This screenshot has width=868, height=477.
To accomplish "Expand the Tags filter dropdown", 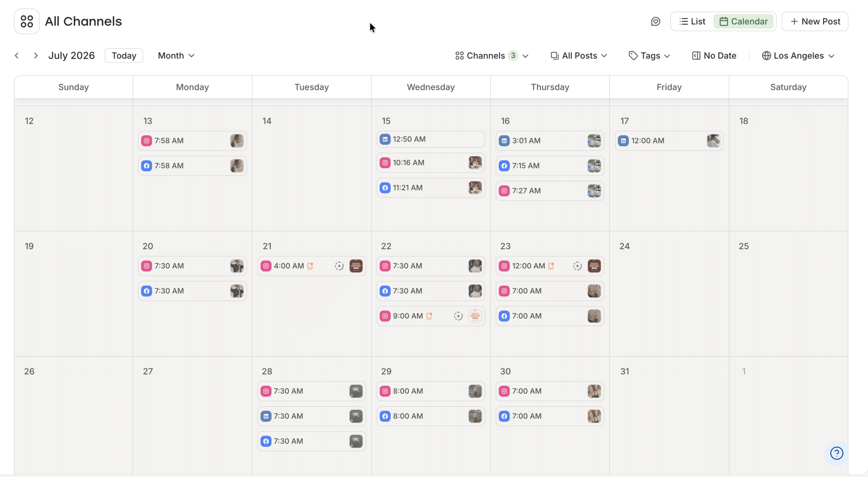I will click(649, 56).
